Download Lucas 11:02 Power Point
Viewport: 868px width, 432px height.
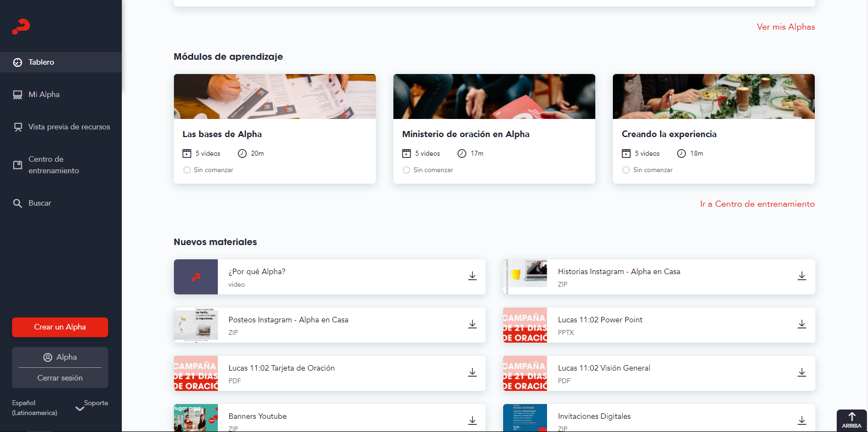coord(802,324)
